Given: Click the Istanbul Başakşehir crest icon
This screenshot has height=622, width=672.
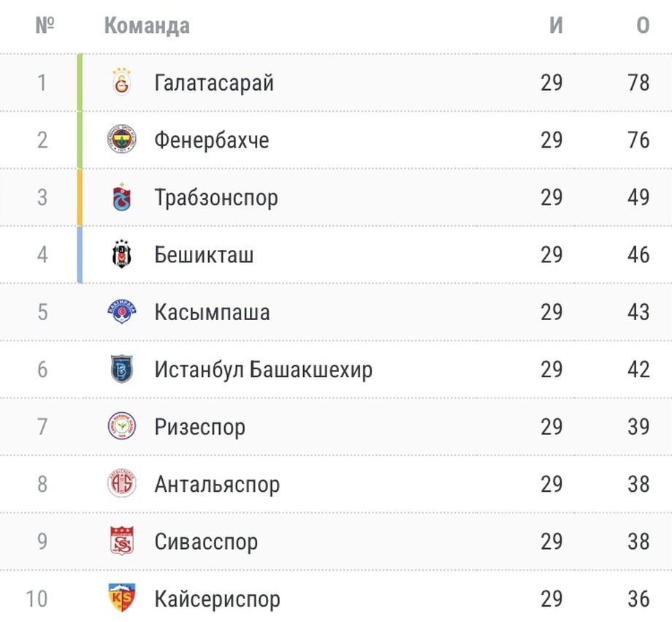Looking at the screenshot, I should 121,369.
